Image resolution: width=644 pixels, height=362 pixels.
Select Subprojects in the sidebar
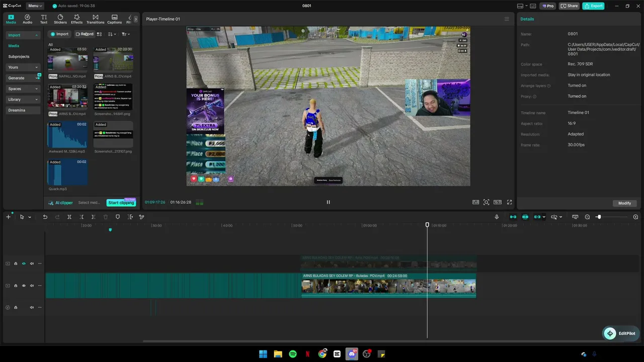[19, 57]
